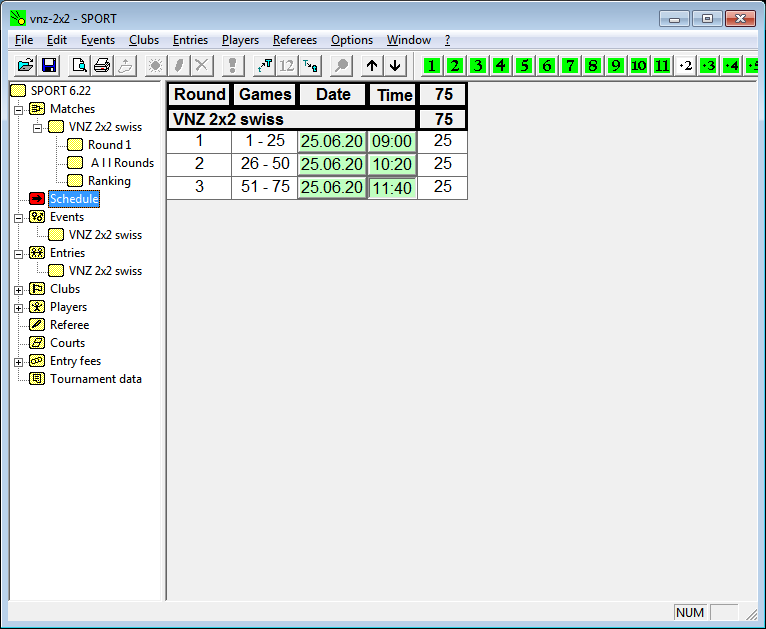Click the 09:00 time cell of round 1

[392, 142]
